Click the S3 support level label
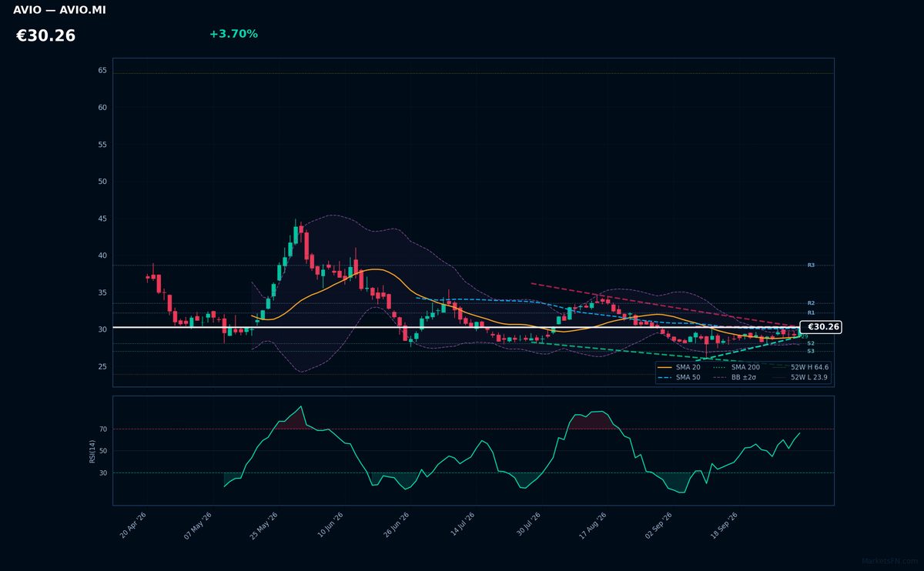Screen dimensions: 924x571 tap(811, 351)
